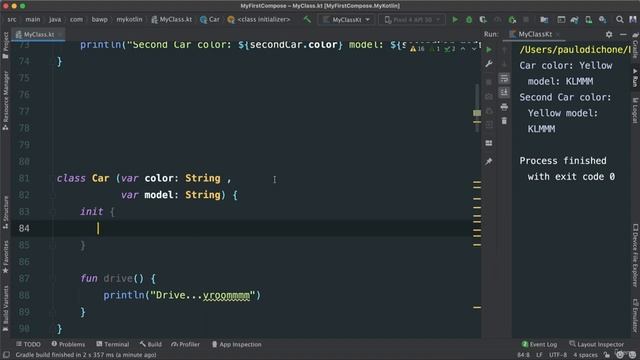Place cursor on 'vroommmm' in line 88
The image size is (640, 360).
[227, 295]
